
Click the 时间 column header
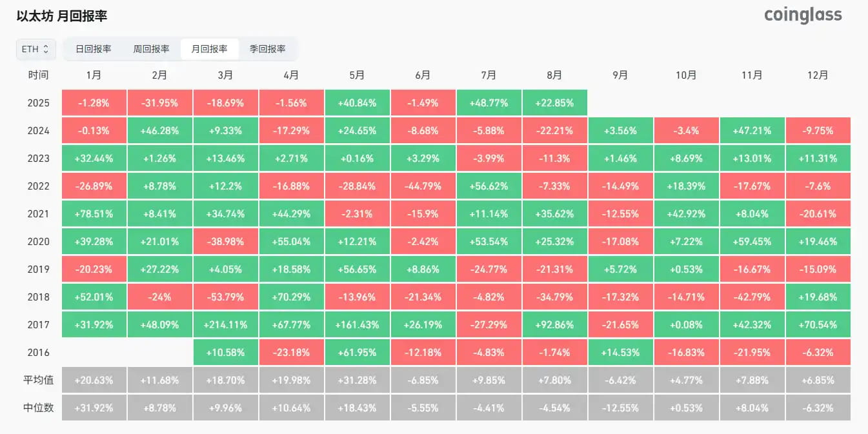pos(38,75)
